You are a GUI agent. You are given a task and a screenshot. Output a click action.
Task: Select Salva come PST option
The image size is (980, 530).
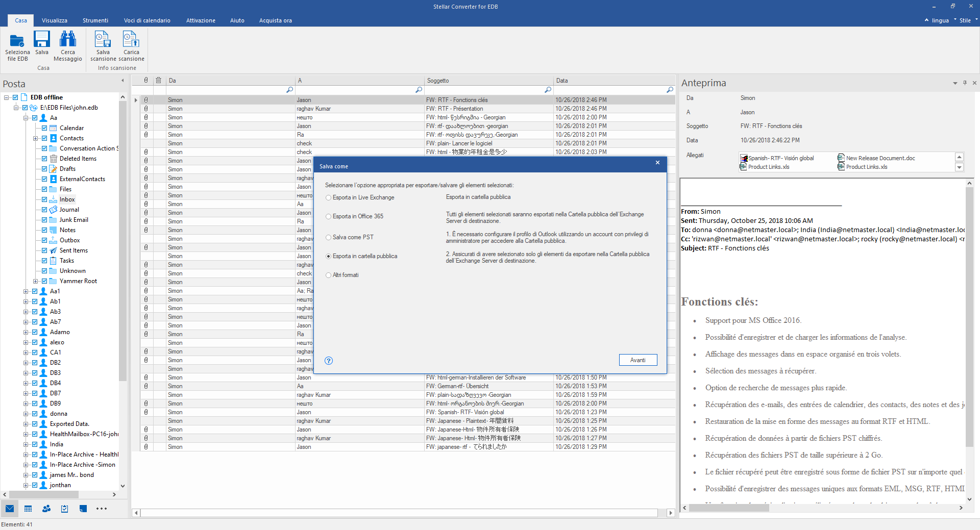[x=329, y=238]
